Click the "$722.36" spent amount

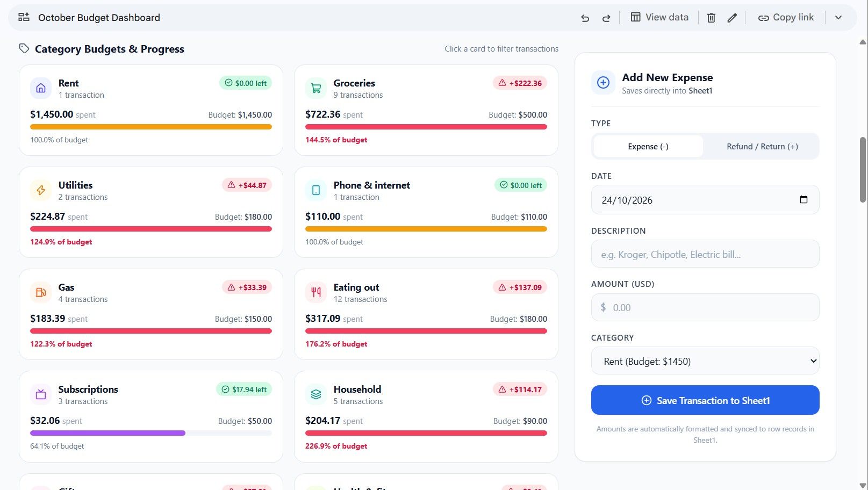click(322, 114)
